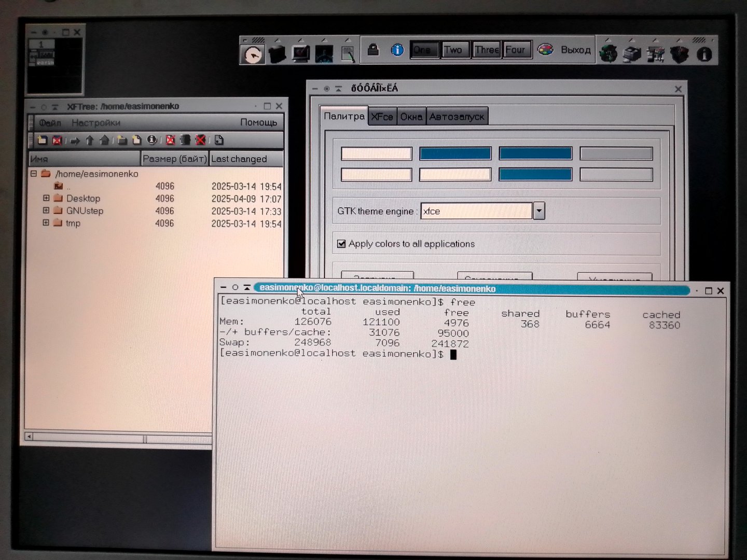Click the GTK theme engine text field showing xfce

477,211
